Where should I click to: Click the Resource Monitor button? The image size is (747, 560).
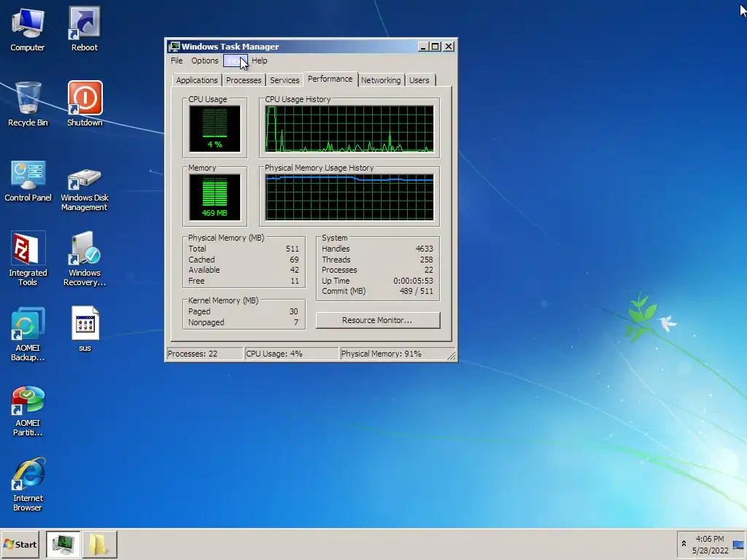pyautogui.click(x=377, y=320)
